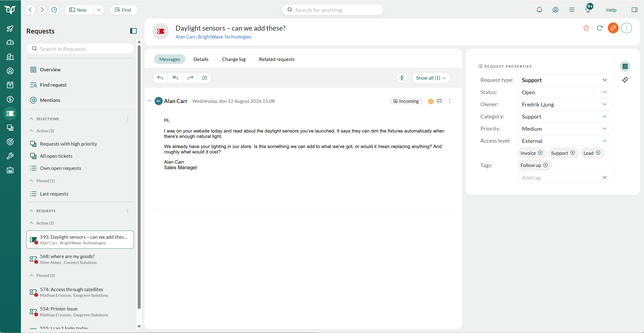This screenshot has height=333, width=644.
Task: Mark request as favorite with star
Action: click(586, 28)
